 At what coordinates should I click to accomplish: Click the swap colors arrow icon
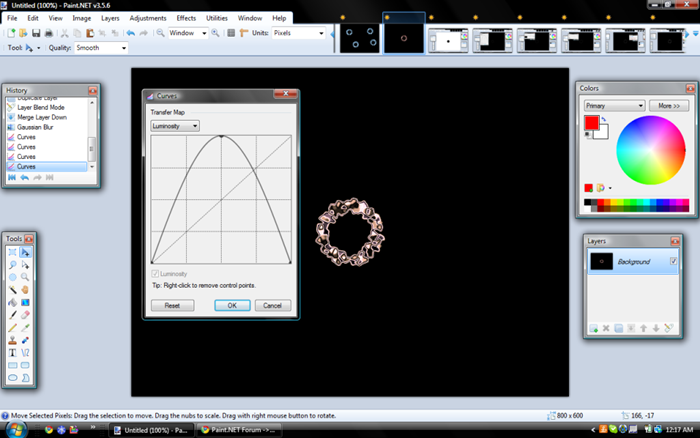[604, 119]
